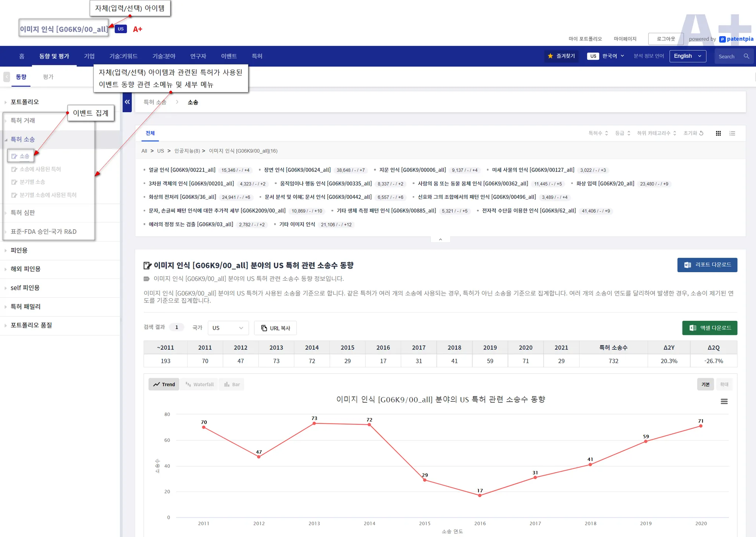This screenshot has height=537, width=756.
Task: Switch to the 평가 tab
Action: pos(48,77)
